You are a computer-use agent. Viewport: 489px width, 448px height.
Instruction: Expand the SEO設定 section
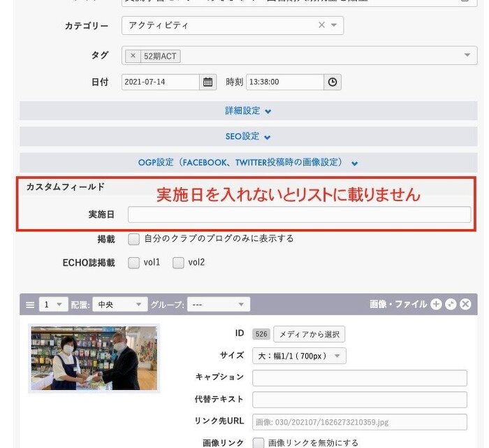pyautogui.click(x=248, y=136)
